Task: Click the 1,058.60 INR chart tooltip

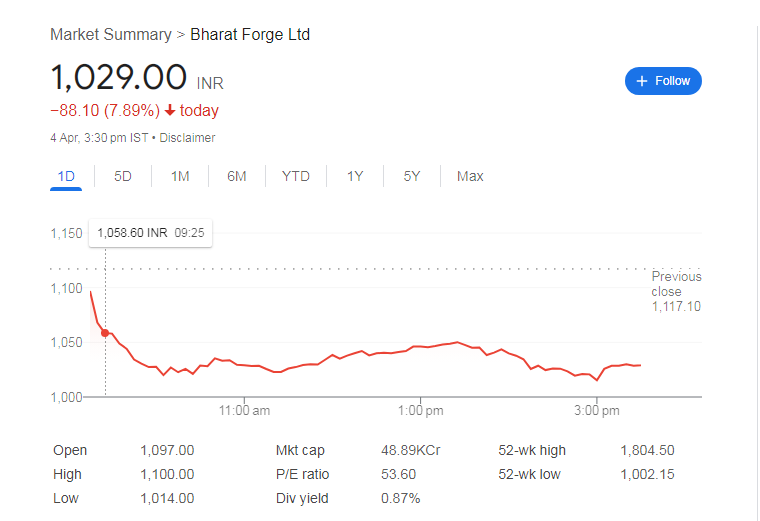Action: tap(150, 233)
